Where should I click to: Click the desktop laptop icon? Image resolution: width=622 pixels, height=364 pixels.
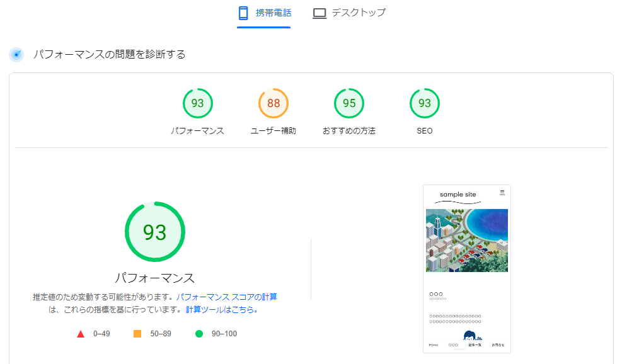click(x=320, y=13)
